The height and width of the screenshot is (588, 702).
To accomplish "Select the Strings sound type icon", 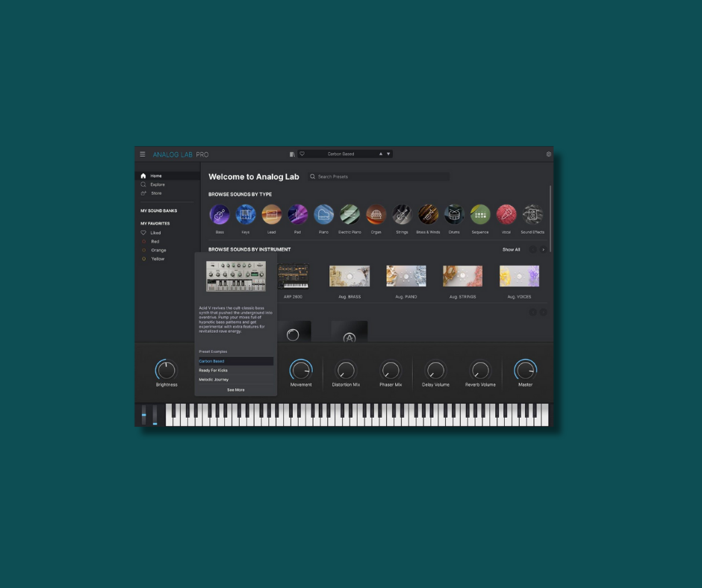I will (x=402, y=215).
